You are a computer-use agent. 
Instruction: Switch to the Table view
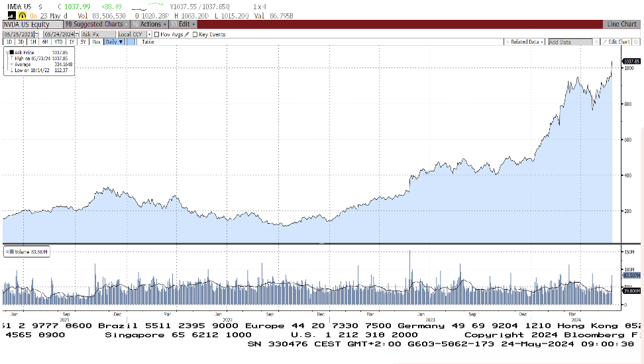[148, 42]
